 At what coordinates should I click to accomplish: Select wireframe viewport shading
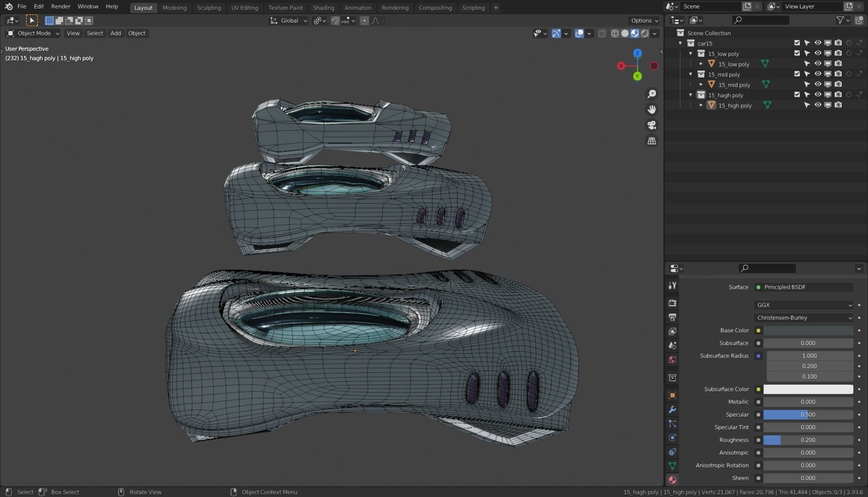pyautogui.click(x=615, y=33)
